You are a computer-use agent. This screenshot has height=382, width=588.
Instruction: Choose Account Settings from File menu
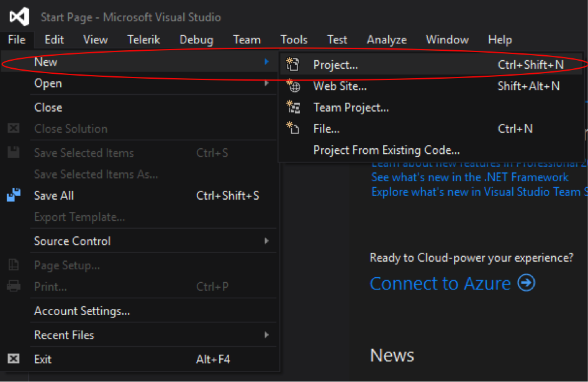point(81,311)
